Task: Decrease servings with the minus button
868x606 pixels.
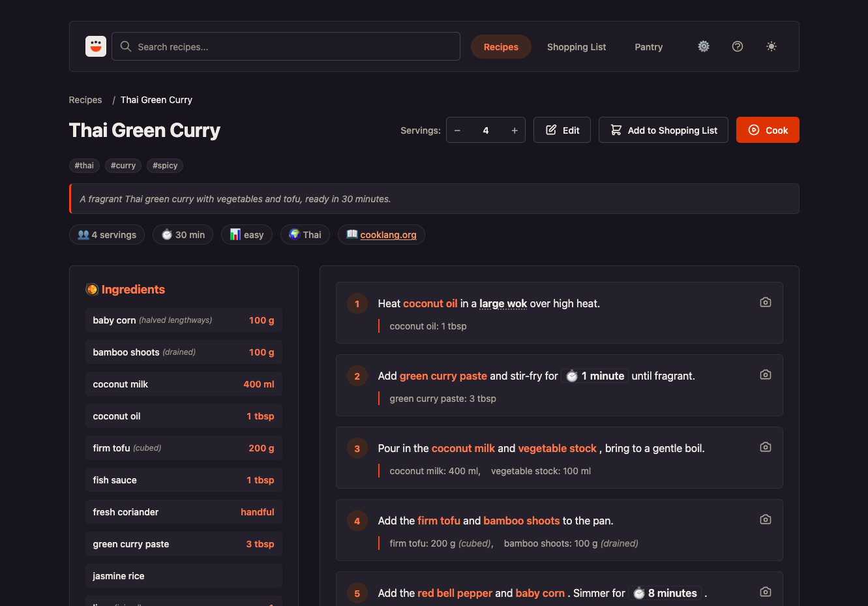Action: [x=458, y=130]
